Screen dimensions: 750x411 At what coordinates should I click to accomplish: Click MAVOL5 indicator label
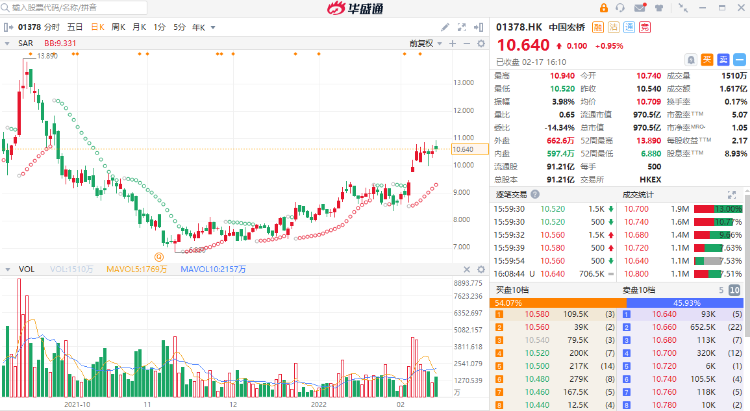tap(136, 269)
